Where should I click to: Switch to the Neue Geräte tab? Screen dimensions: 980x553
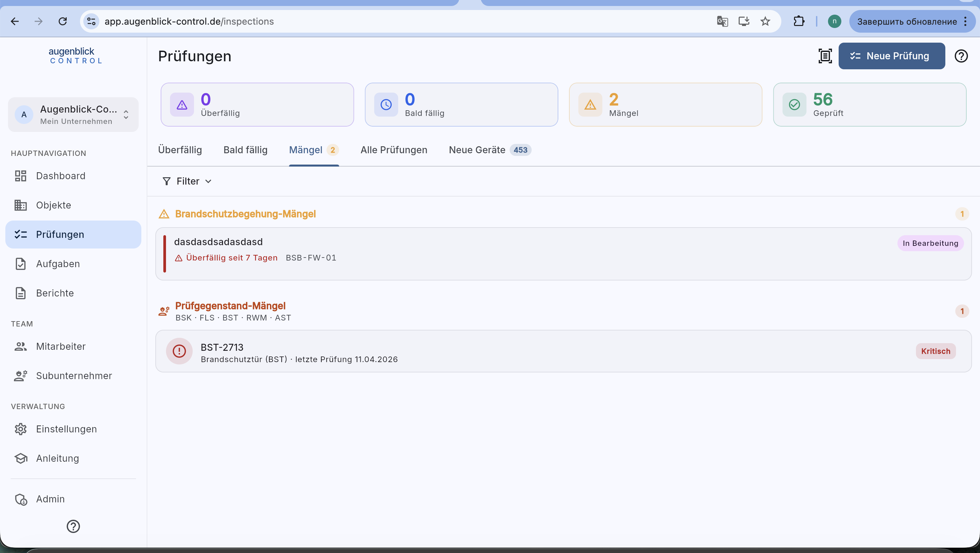pos(490,150)
